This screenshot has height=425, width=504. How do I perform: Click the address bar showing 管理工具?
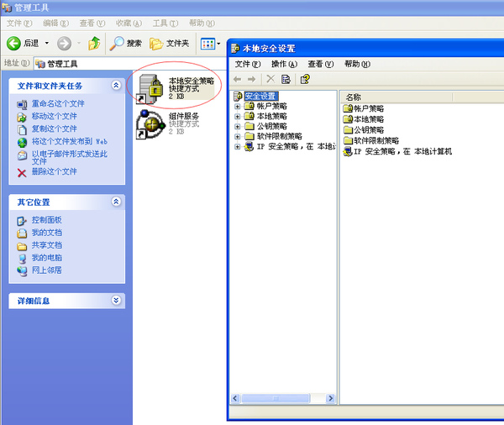(130, 64)
